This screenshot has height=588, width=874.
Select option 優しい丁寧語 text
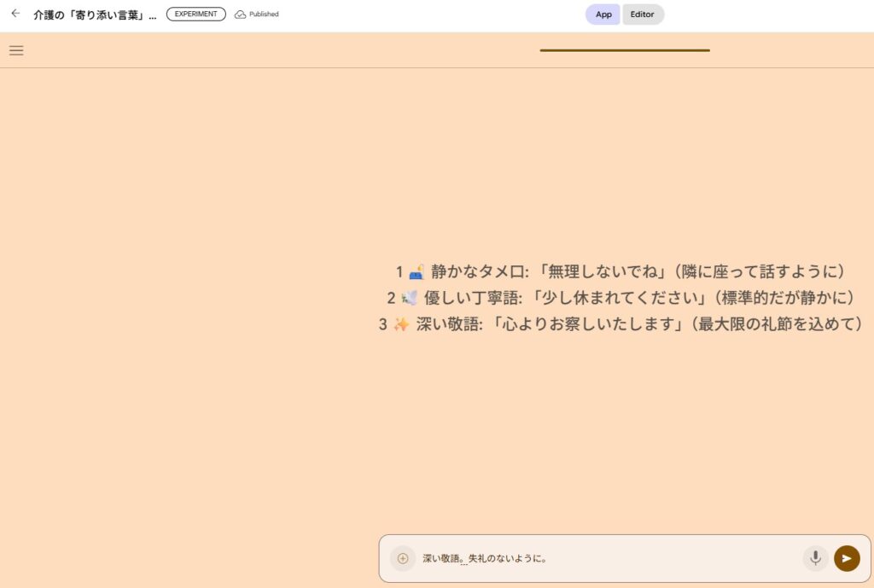click(468, 298)
